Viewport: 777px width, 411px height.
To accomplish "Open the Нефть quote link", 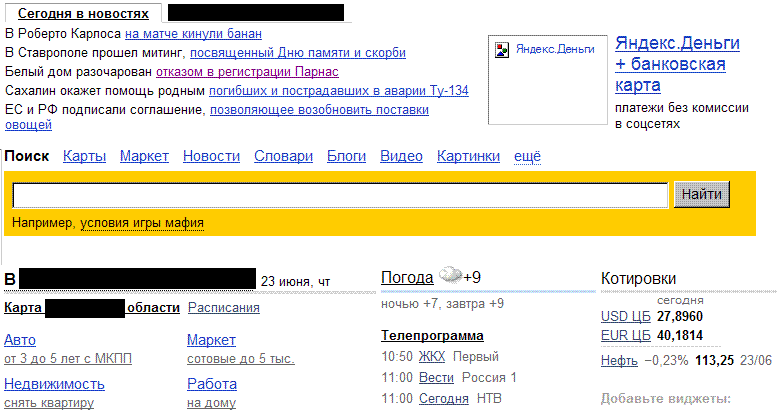I will pos(619,360).
